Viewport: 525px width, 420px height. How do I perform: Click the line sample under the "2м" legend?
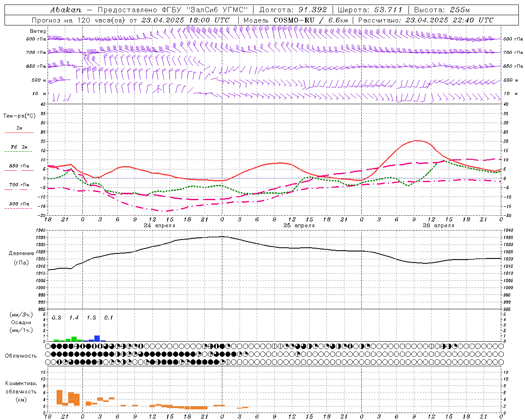click(x=19, y=133)
